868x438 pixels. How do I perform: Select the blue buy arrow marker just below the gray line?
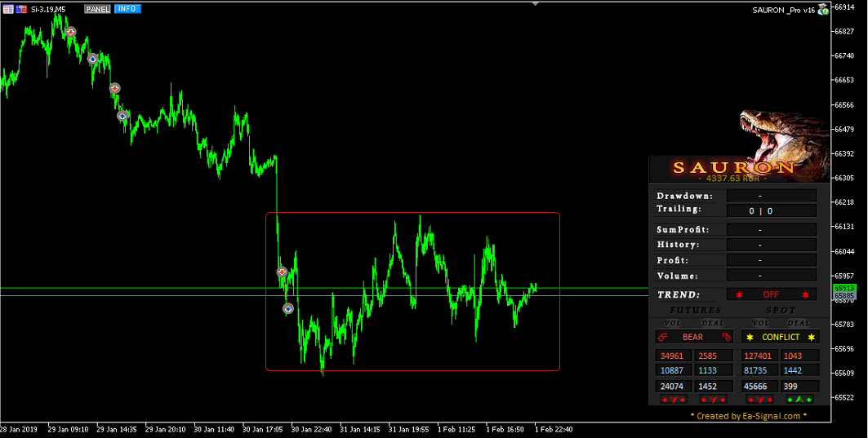[288, 308]
